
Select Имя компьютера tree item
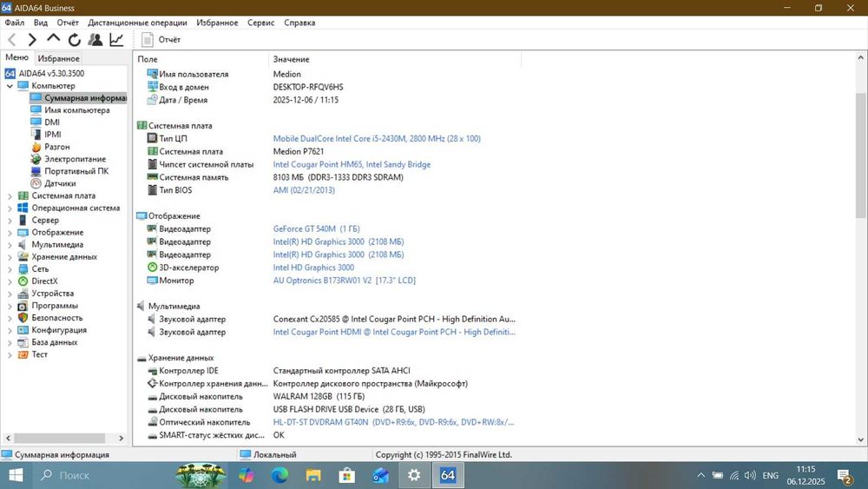pos(77,110)
